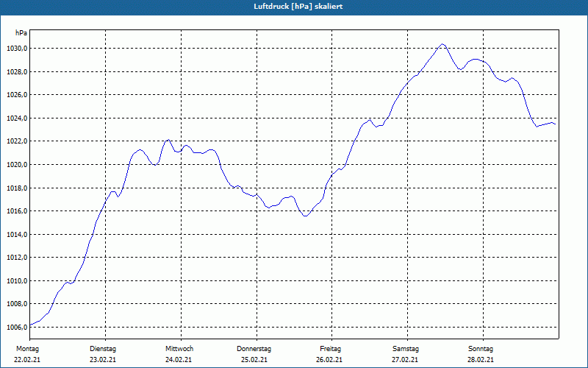Viewport: 588px width, 368px height.
Task: Click the 'hPa' unit label
Action: pos(21,33)
